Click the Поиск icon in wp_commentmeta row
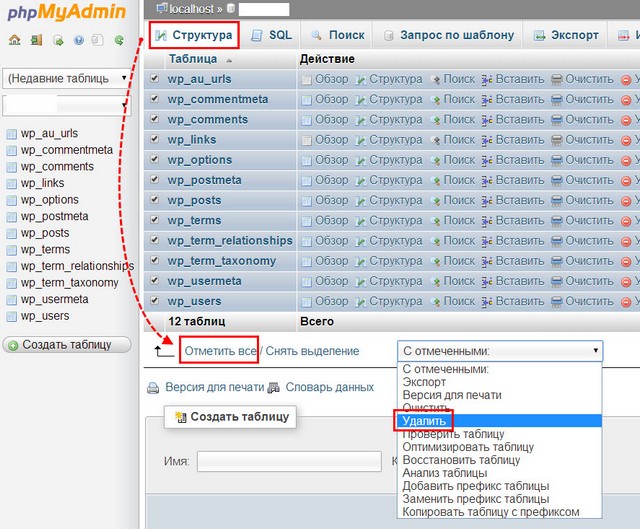Image resolution: width=640 pixels, height=529 pixels. (x=436, y=100)
